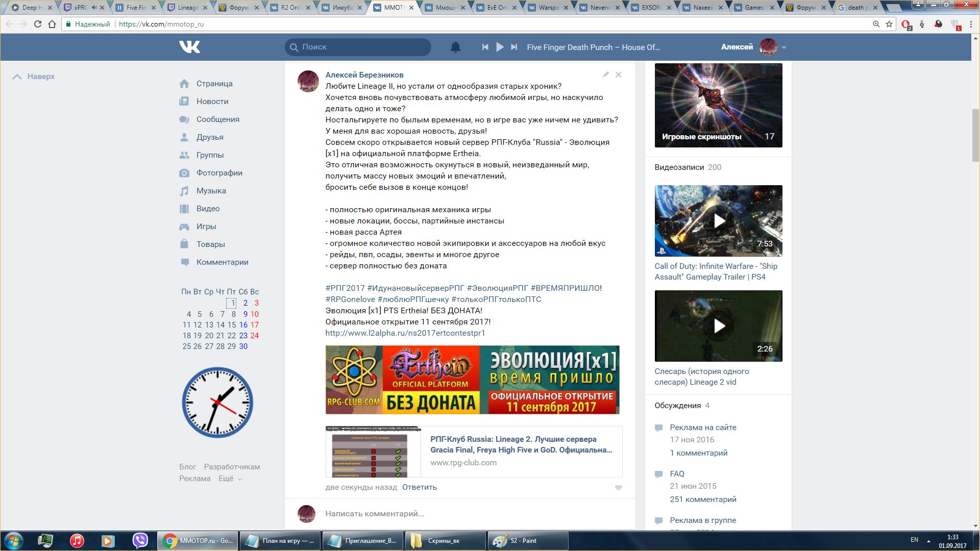Open the notifications bell
Viewport: 980px width, 551px height.
click(x=455, y=47)
